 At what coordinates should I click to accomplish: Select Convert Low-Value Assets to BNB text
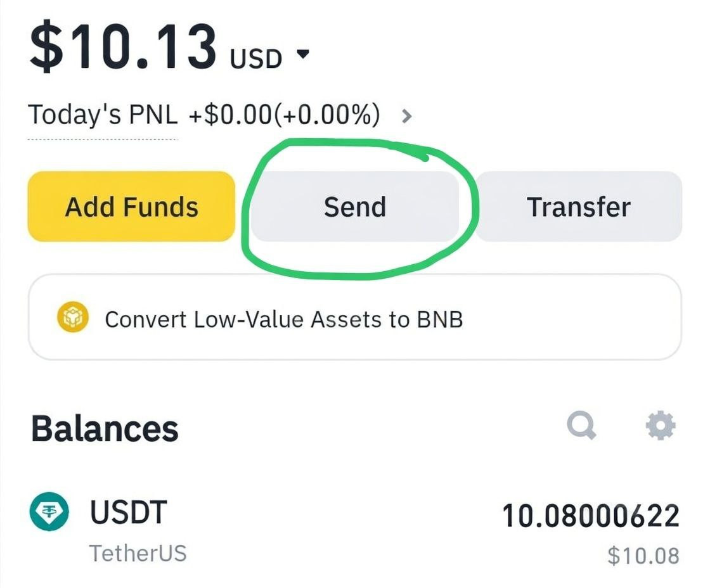coord(283,319)
